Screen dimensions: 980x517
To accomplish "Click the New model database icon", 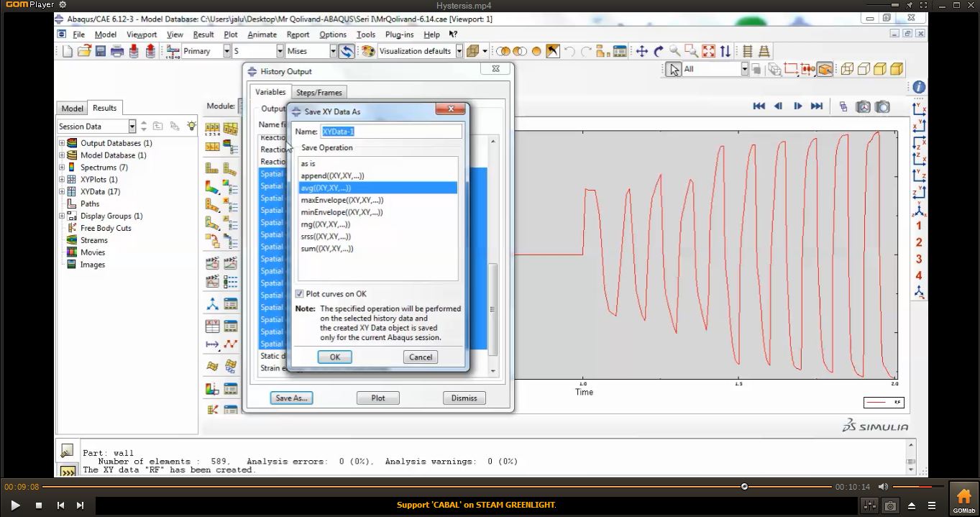I will (67, 51).
